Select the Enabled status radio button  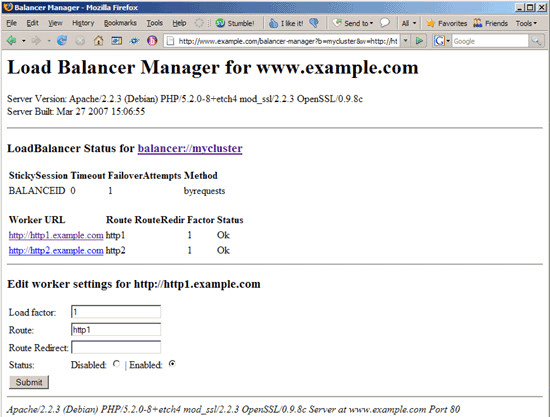(x=172, y=364)
